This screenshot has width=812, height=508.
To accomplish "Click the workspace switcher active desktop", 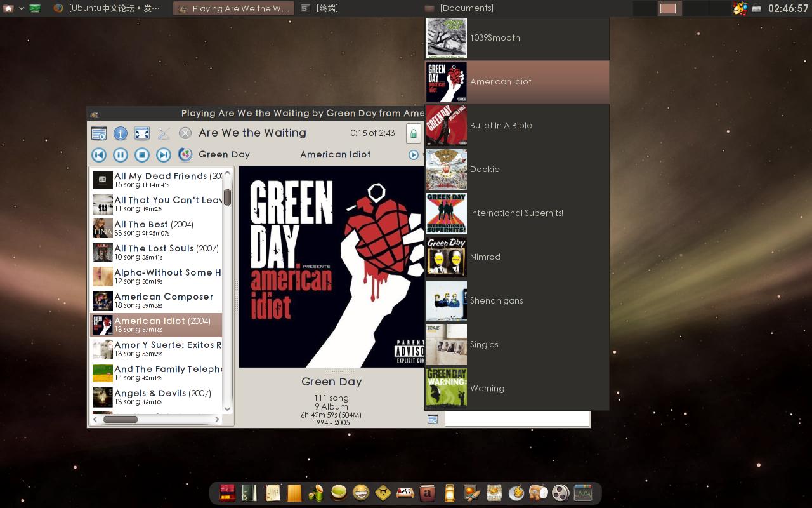I will [x=668, y=8].
